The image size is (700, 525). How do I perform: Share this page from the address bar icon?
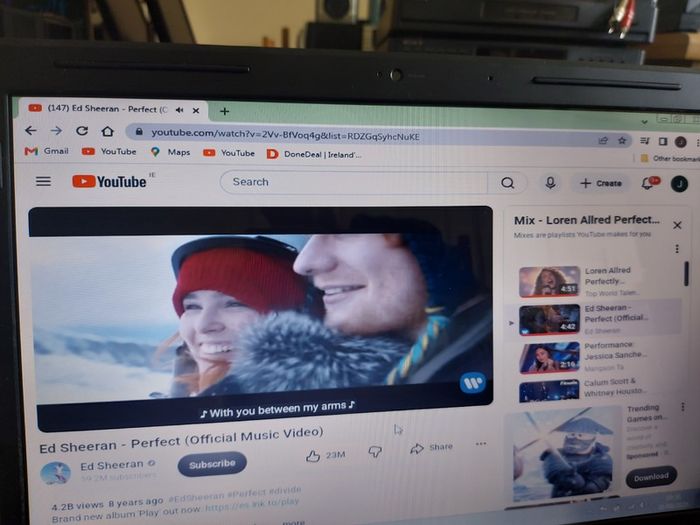(x=603, y=141)
